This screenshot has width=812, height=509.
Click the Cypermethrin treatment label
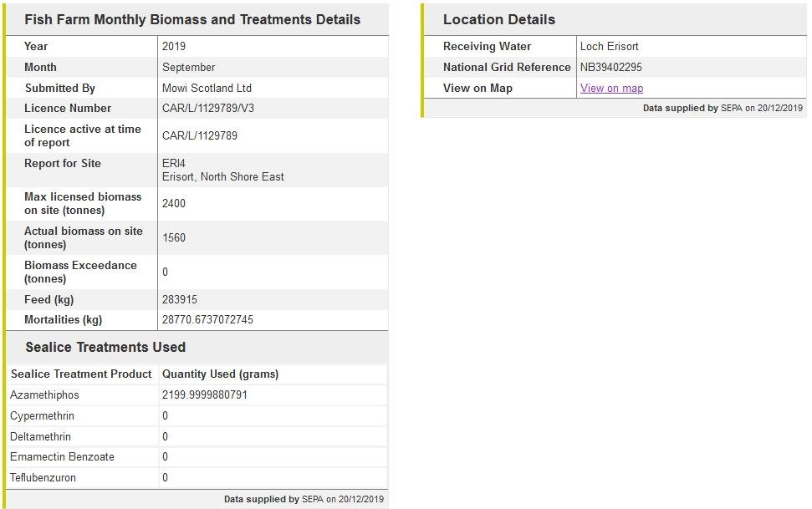[42, 415]
